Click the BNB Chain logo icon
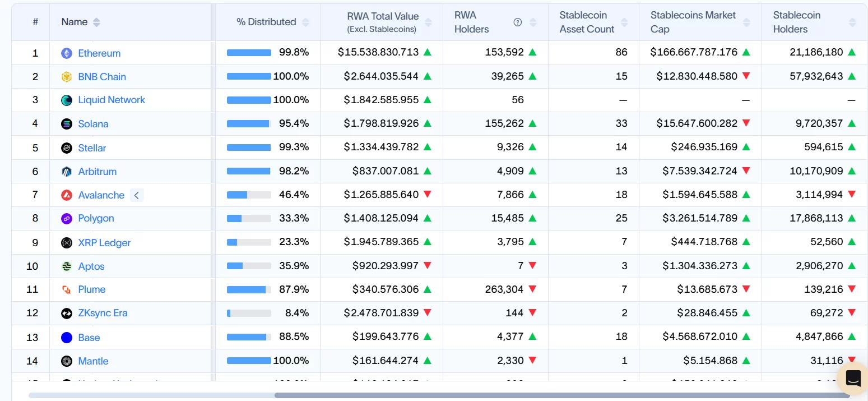This screenshot has height=401, width=868. (67, 77)
